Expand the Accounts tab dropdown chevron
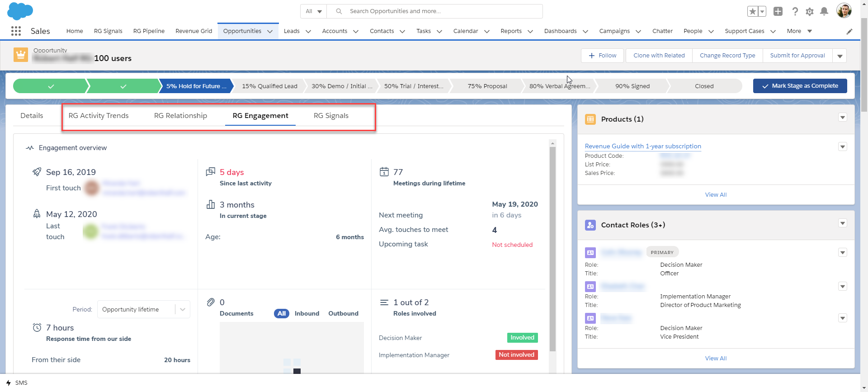868x392 pixels. (x=356, y=31)
